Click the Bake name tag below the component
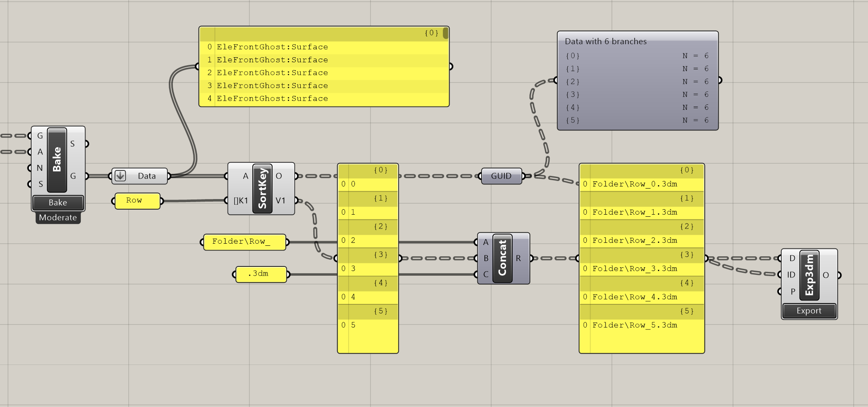The height and width of the screenshot is (407, 868). [58, 202]
